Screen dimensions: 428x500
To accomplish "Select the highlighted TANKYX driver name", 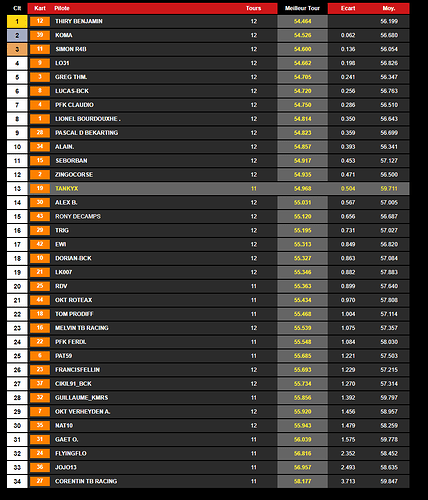I will pyautogui.click(x=66, y=189).
